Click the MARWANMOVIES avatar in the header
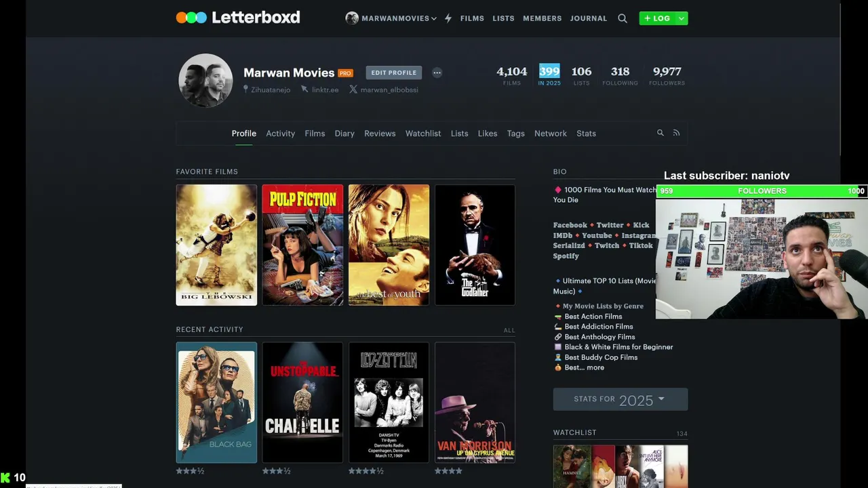Image resolution: width=868 pixels, height=488 pixels. [352, 18]
